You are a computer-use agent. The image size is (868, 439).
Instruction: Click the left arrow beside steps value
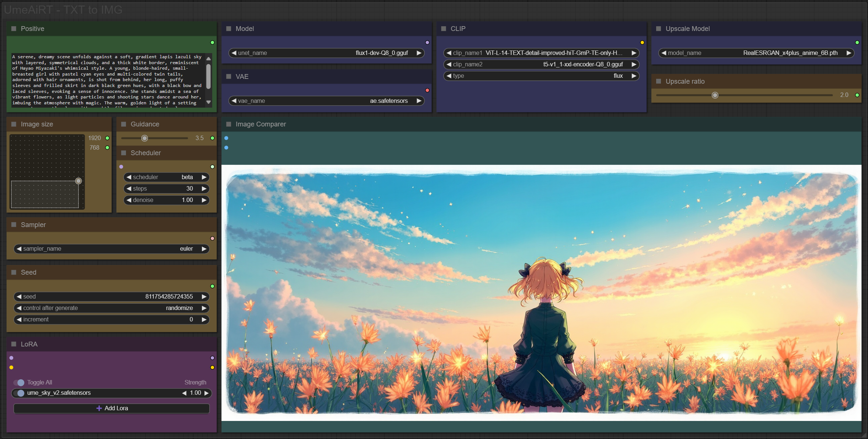point(129,189)
